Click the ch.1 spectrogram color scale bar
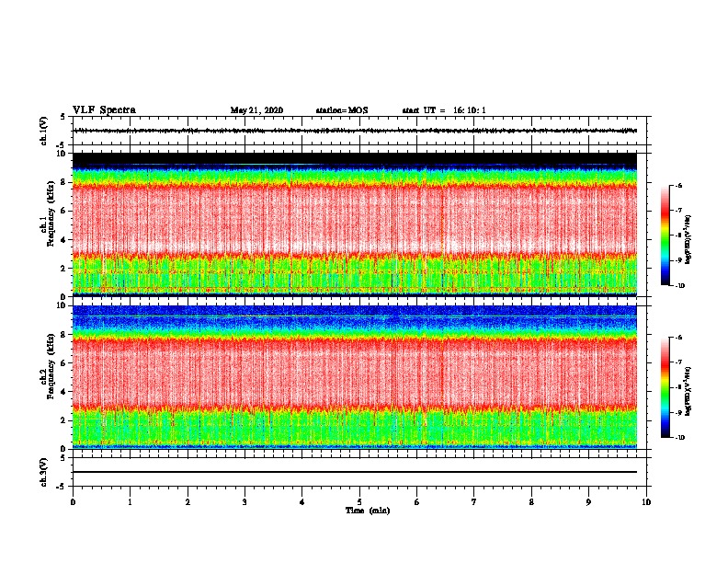 (665, 236)
